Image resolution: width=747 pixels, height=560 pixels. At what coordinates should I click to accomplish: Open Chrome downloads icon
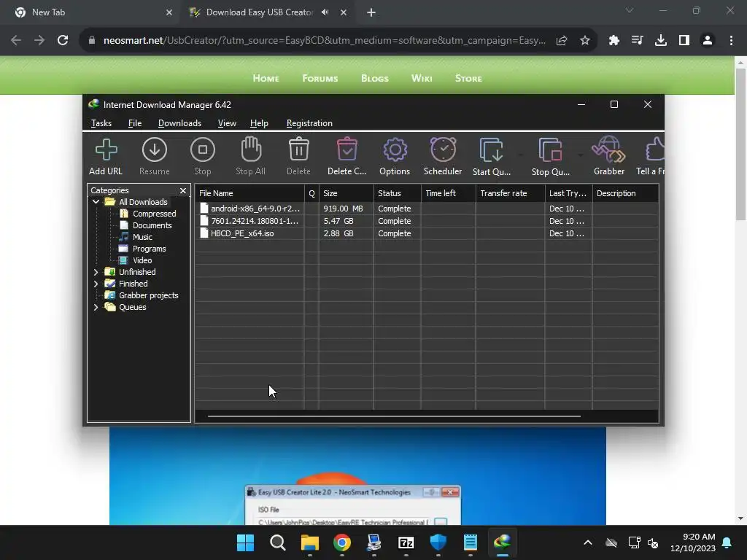click(661, 41)
